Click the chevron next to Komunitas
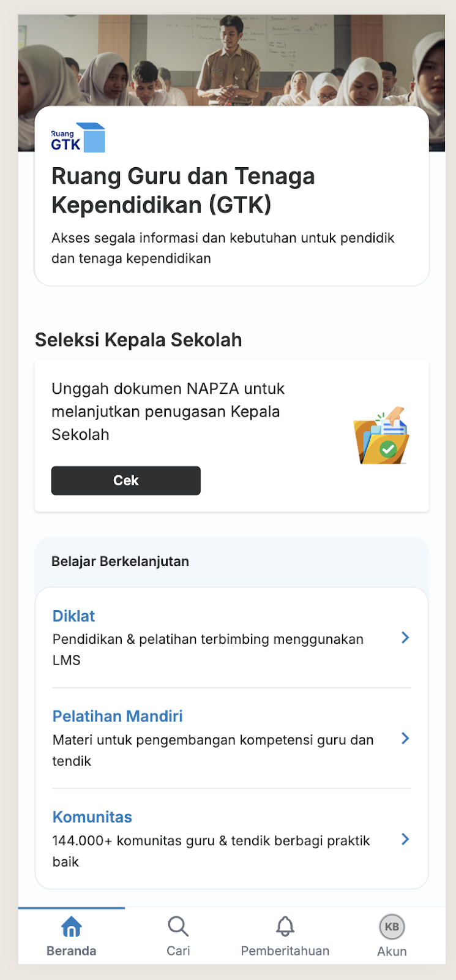This screenshot has width=456, height=980. (x=405, y=839)
